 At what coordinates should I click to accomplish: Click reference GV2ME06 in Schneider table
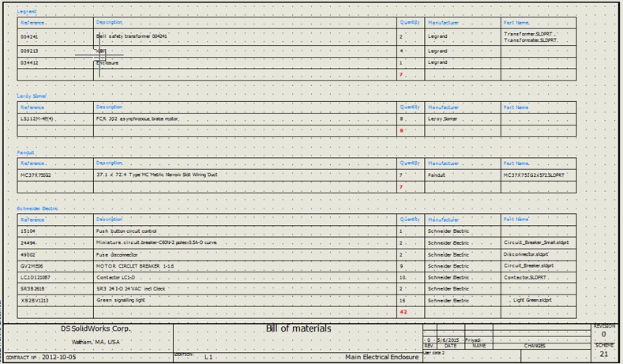[x=32, y=266]
